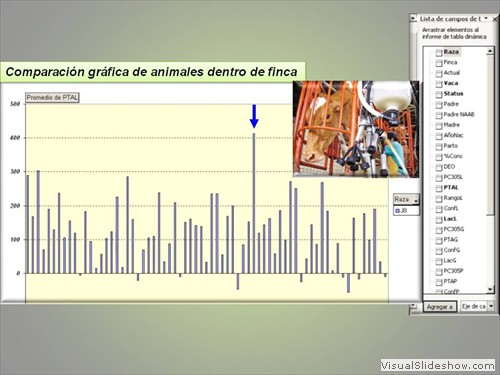Click the 100 axis label
This screenshot has width=500, height=375.
15,239
